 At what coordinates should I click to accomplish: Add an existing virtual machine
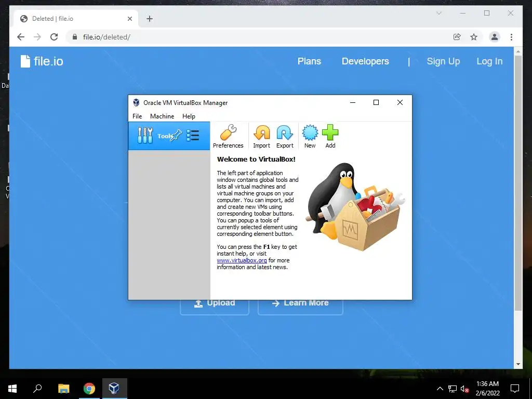(330, 137)
